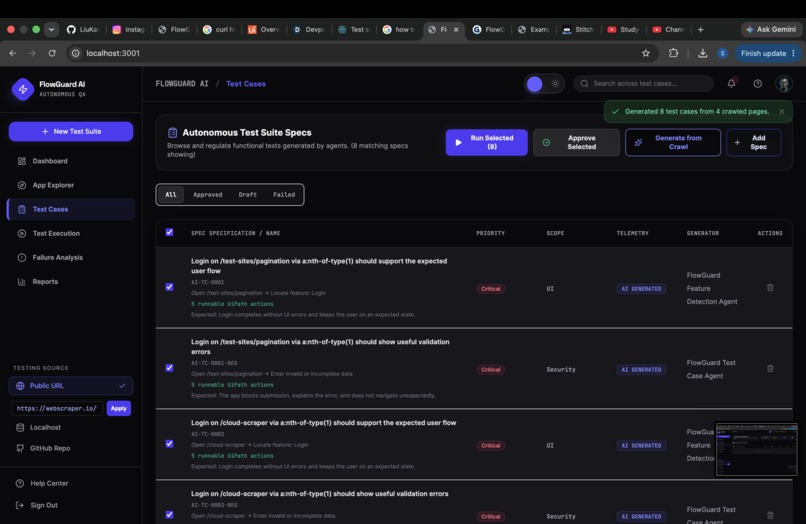The width and height of the screenshot is (806, 524).
Task: Delete spec AI-TC-0002-NEG with trash icon
Action: (770, 515)
